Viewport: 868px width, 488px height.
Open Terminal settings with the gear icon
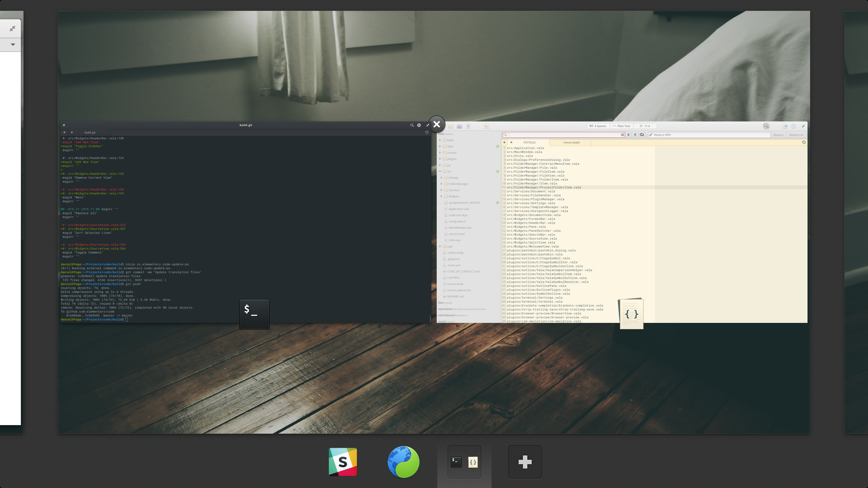point(419,125)
